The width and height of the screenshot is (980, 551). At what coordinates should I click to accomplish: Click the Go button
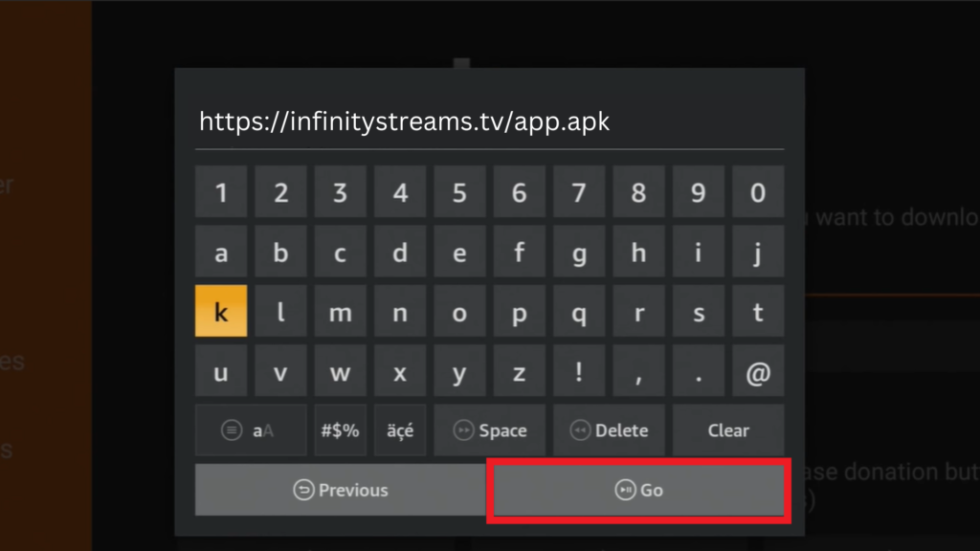[x=638, y=491]
